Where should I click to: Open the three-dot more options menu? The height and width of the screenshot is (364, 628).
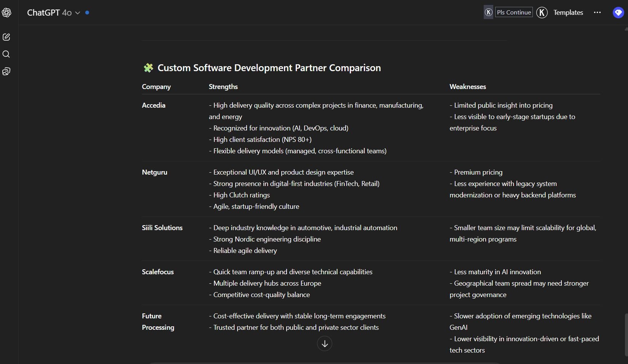[x=597, y=13]
